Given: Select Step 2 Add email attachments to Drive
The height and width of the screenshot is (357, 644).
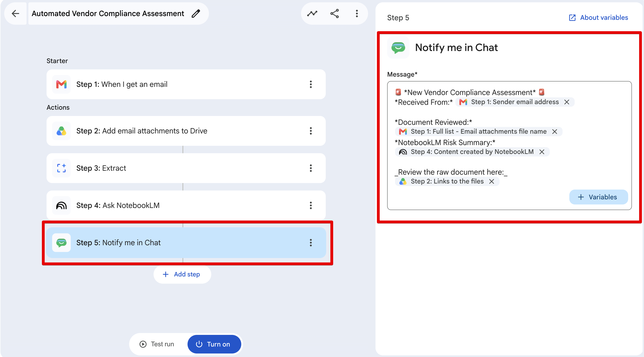Looking at the screenshot, I should pyautogui.click(x=186, y=131).
